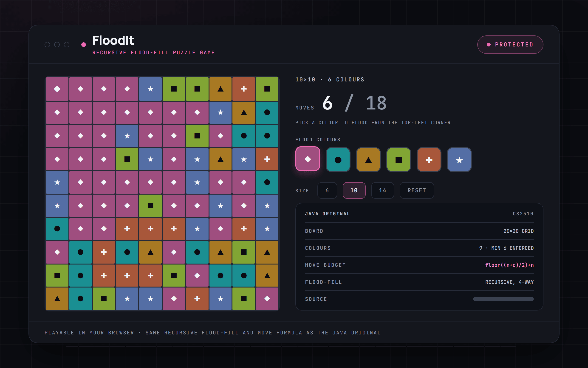588x368 pixels.
Task: Click the third window control circle
Action: (67, 45)
